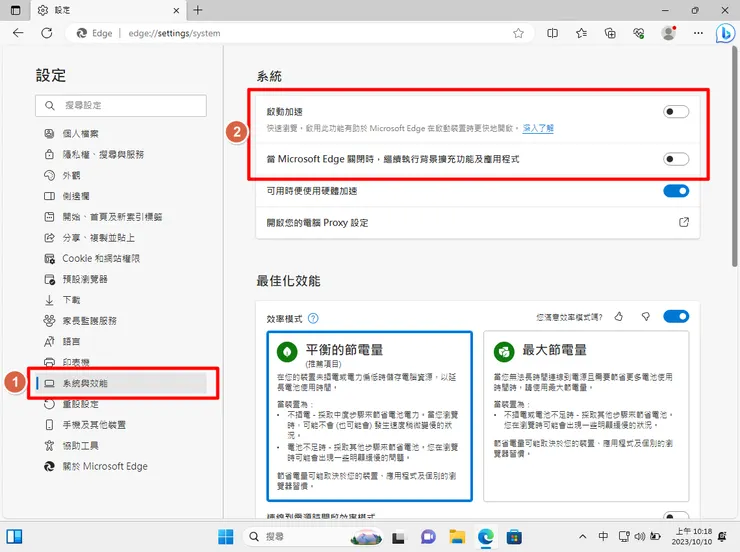Click the taskbar clock 上午 10:18
This screenshot has width=740, height=552.
(x=693, y=532)
